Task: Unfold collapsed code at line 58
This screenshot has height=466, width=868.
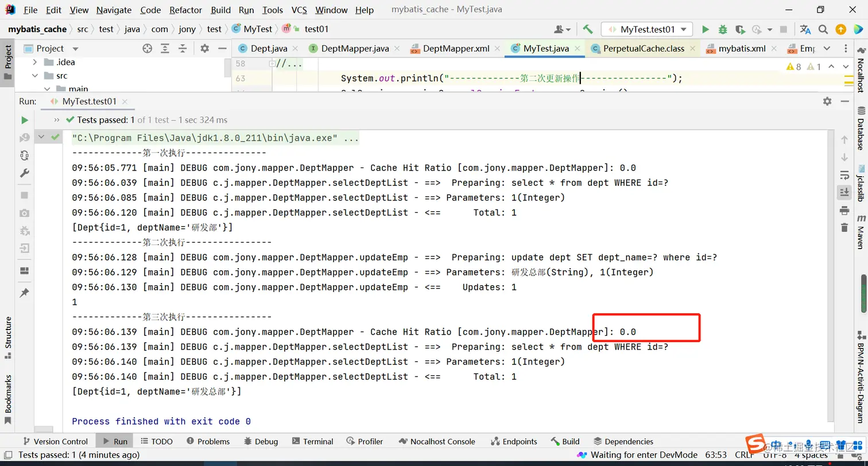Action: (272, 64)
